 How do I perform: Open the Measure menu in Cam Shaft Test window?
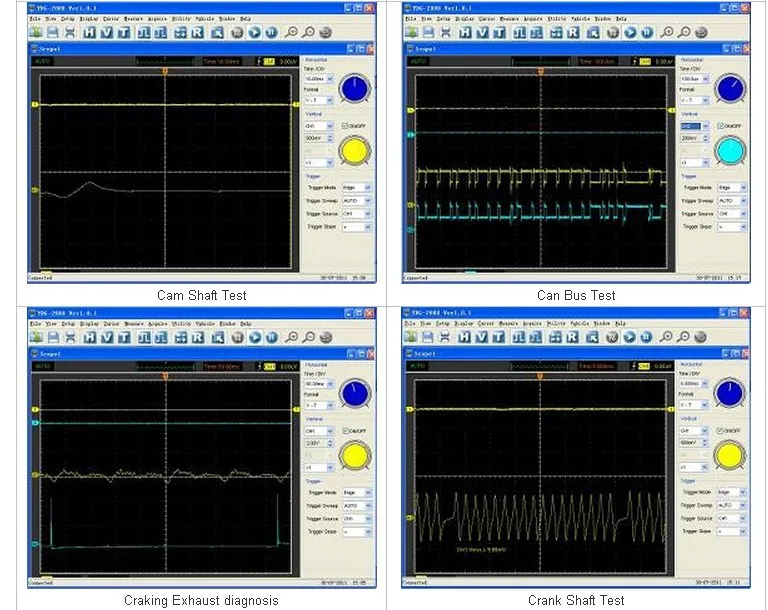point(133,19)
